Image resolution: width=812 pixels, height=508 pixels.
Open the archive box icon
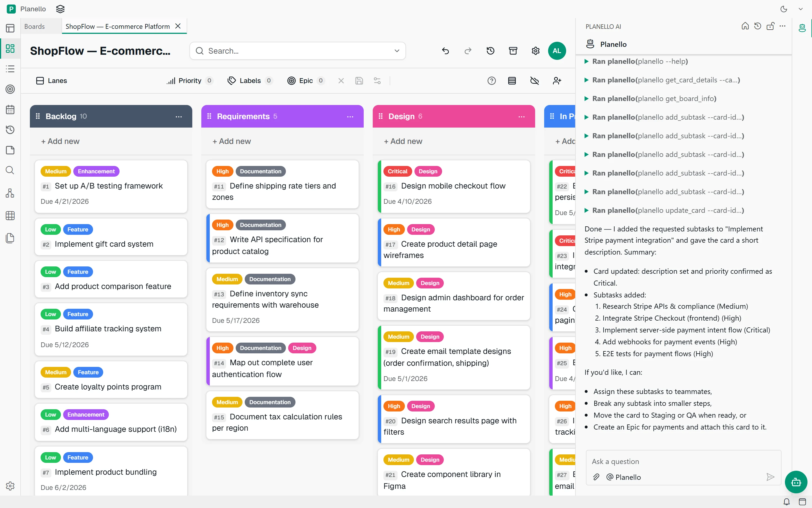pyautogui.click(x=513, y=51)
